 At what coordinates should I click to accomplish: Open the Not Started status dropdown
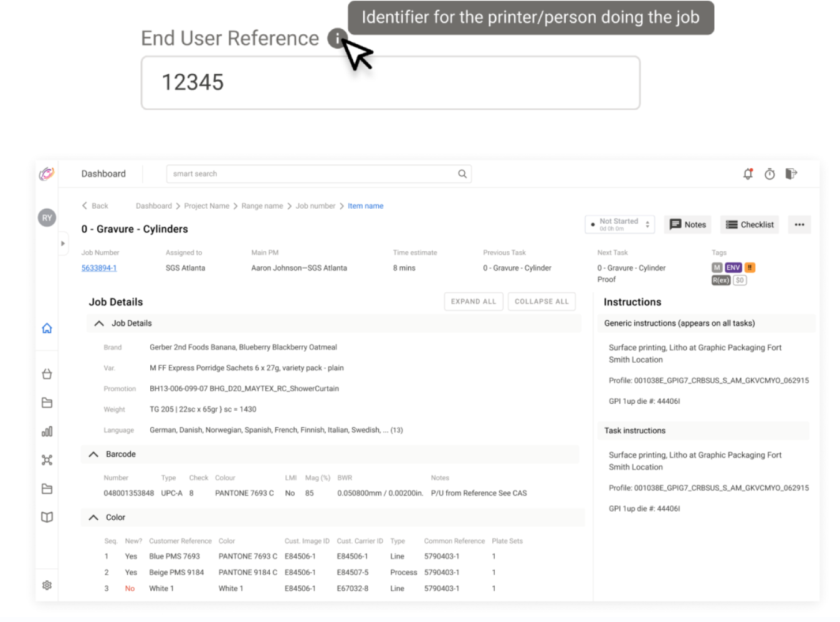tap(619, 224)
